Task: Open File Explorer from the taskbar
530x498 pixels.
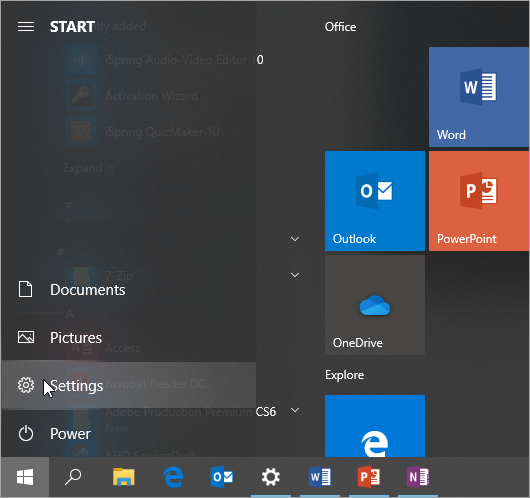Action: [123, 477]
